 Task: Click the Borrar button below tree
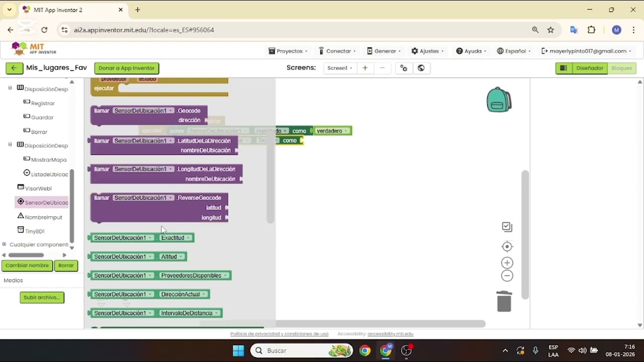66,265
